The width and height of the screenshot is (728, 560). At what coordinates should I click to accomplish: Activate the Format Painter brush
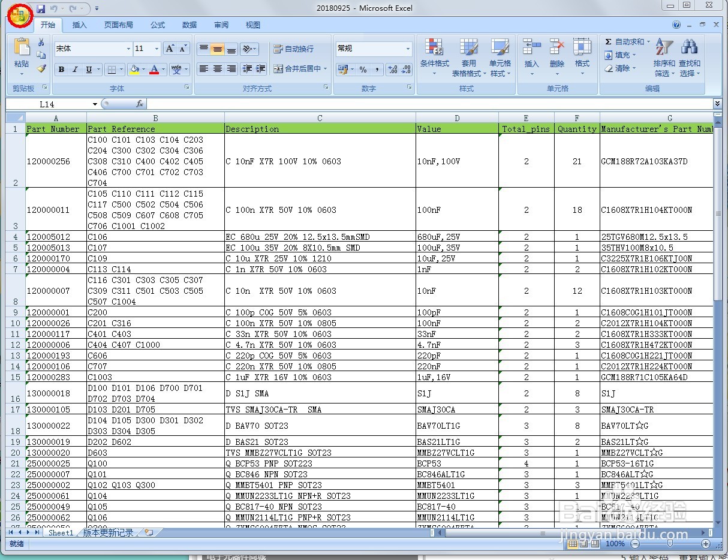(x=41, y=68)
